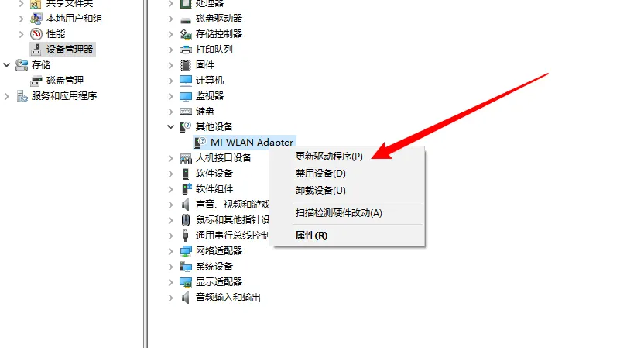Click the 性能 performance icon

[x=36, y=34]
